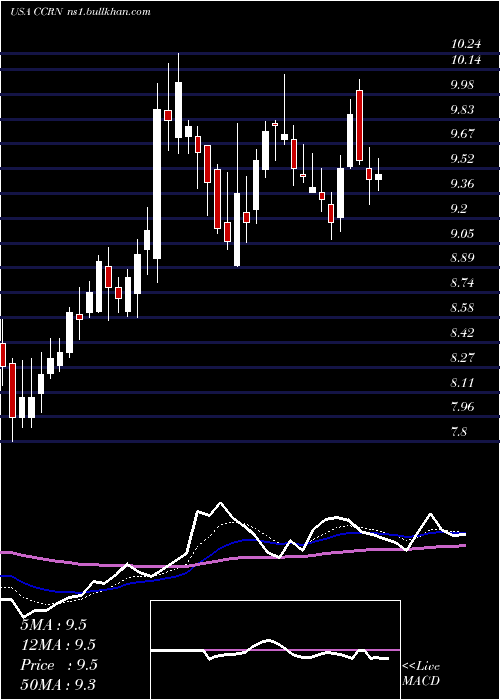
Task: Click the 9.36 price axis label
Action: pyautogui.click(x=462, y=184)
